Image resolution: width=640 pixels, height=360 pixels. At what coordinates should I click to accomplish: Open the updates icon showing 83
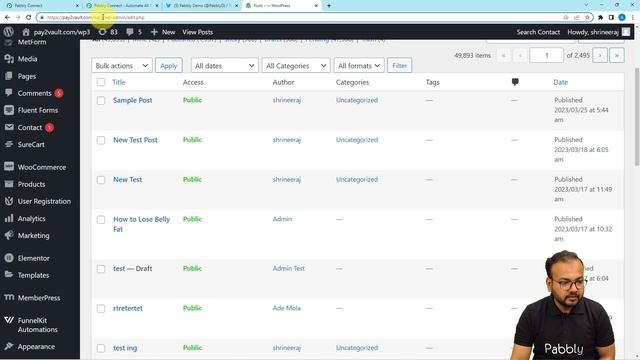click(102, 32)
